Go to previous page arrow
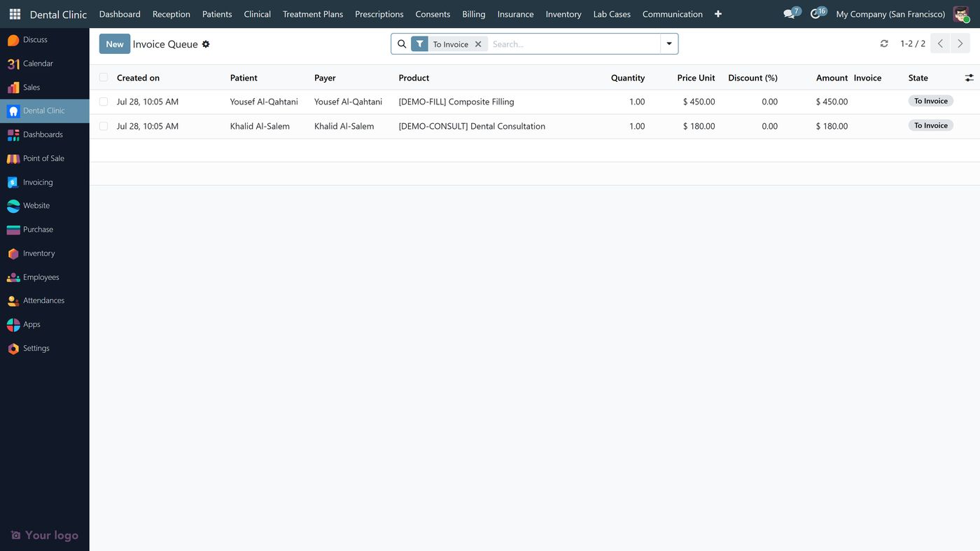 coord(940,43)
